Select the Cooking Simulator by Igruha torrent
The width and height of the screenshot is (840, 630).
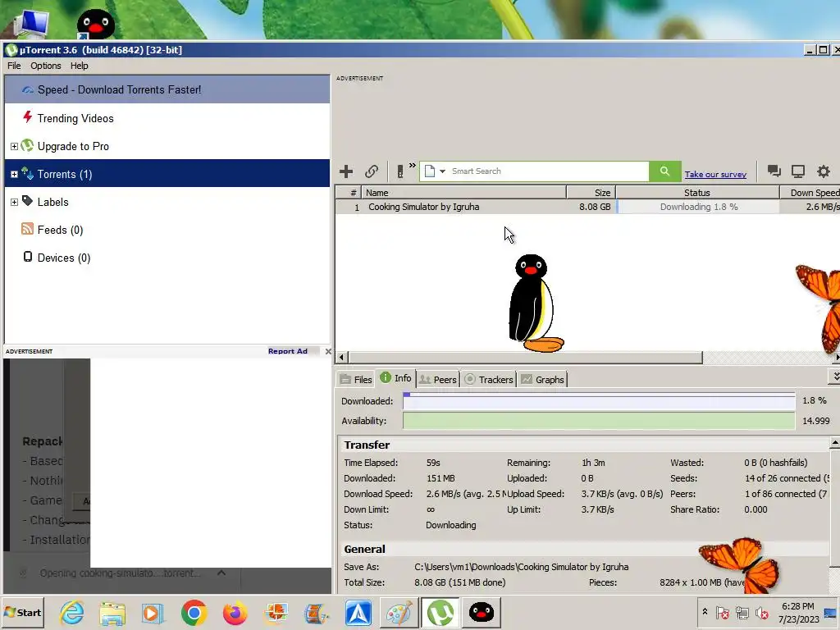(424, 207)
